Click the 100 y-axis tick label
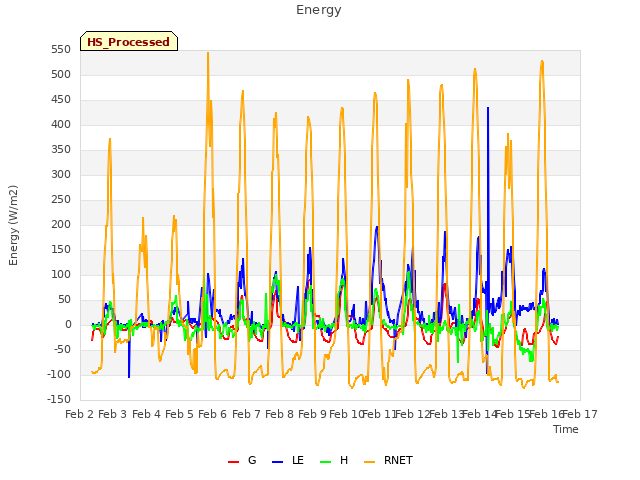The image size is (640, 480). [61, 274]
